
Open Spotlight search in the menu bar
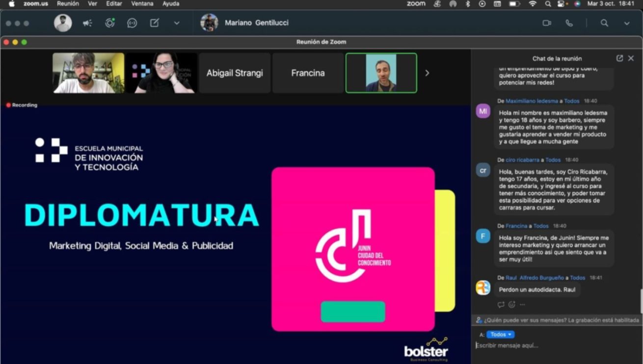tap(548, 3)
